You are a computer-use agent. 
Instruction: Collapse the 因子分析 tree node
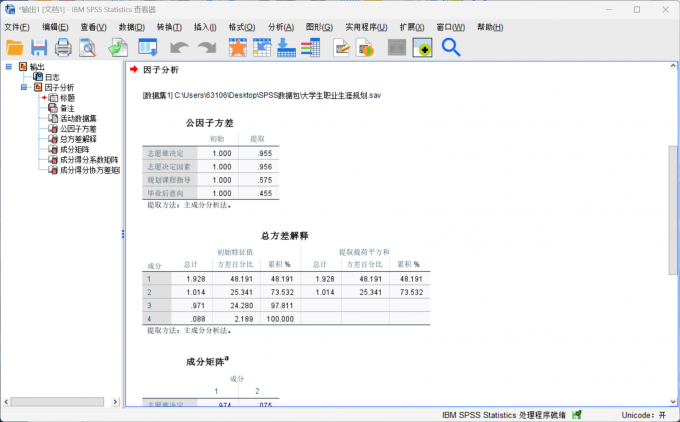[24, 87]
